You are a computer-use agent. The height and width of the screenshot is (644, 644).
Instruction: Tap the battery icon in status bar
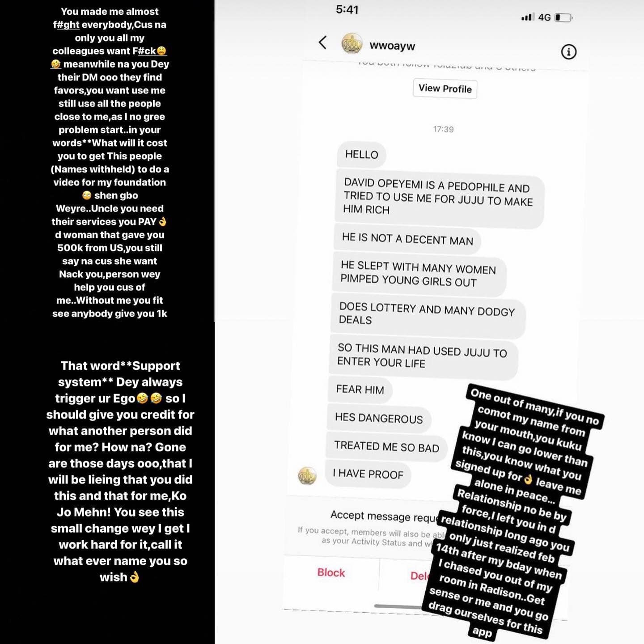(563, 18)
